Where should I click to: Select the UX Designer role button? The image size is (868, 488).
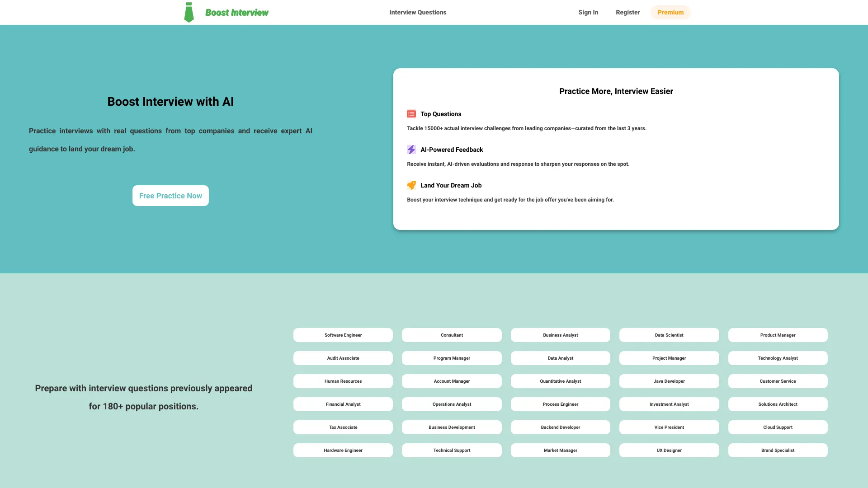tap(669, 450)
